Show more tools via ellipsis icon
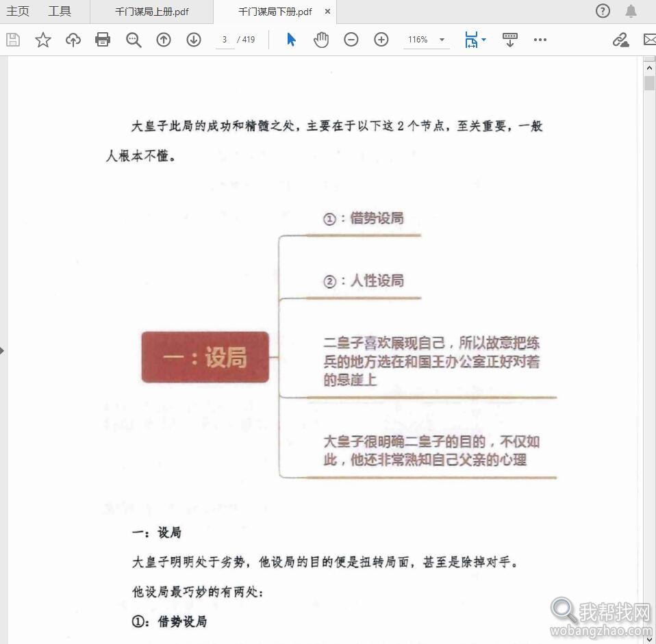 click(540, 40)
